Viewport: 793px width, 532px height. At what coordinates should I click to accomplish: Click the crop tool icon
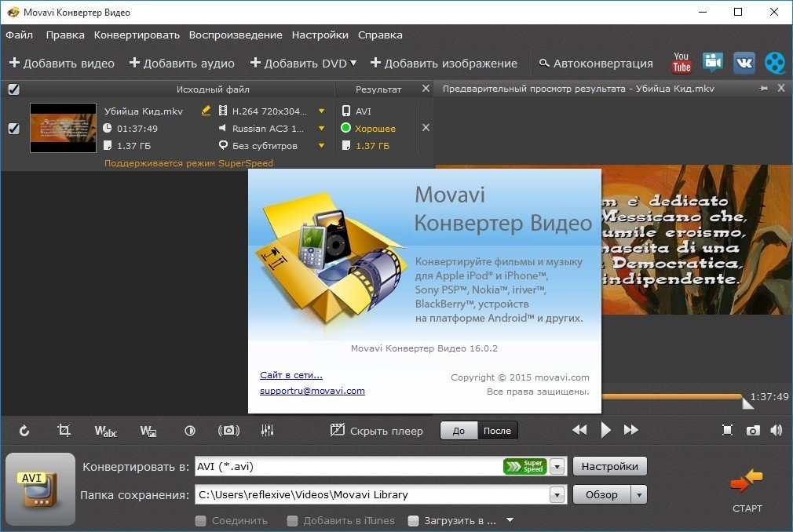point(64,430)
